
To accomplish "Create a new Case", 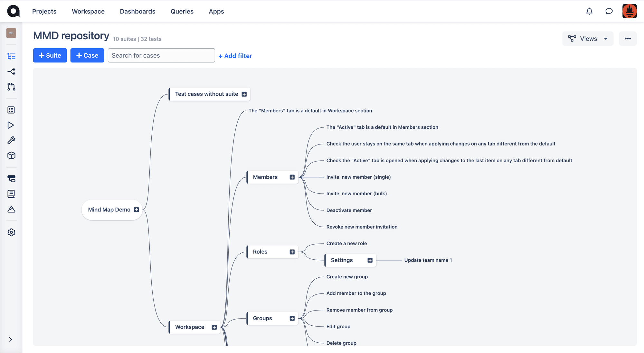I will point(87,55).
